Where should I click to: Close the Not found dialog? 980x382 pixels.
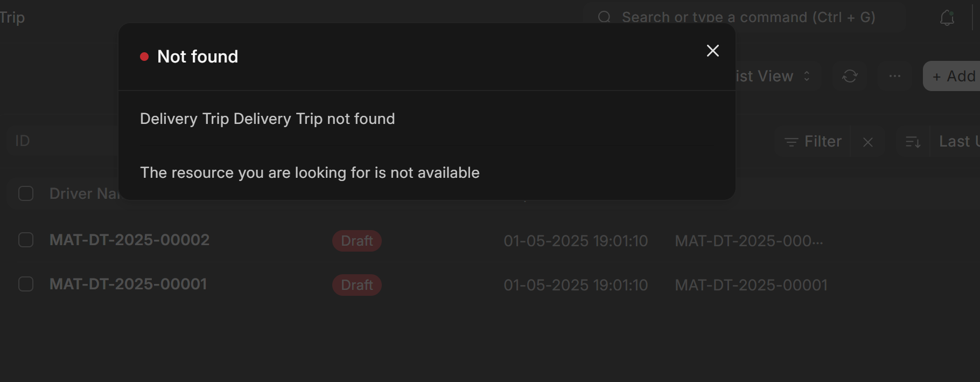[x=712, y=51]
